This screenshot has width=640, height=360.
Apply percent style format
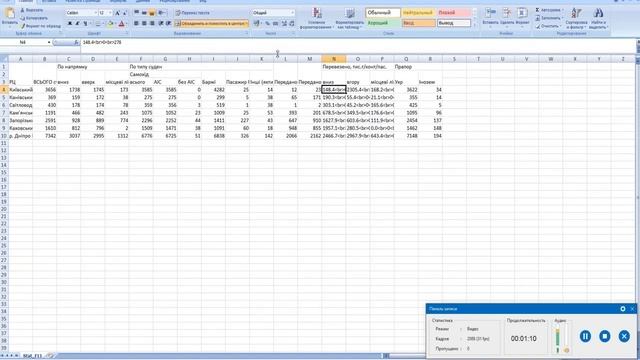pyautogui.click(x=267, y=24)
